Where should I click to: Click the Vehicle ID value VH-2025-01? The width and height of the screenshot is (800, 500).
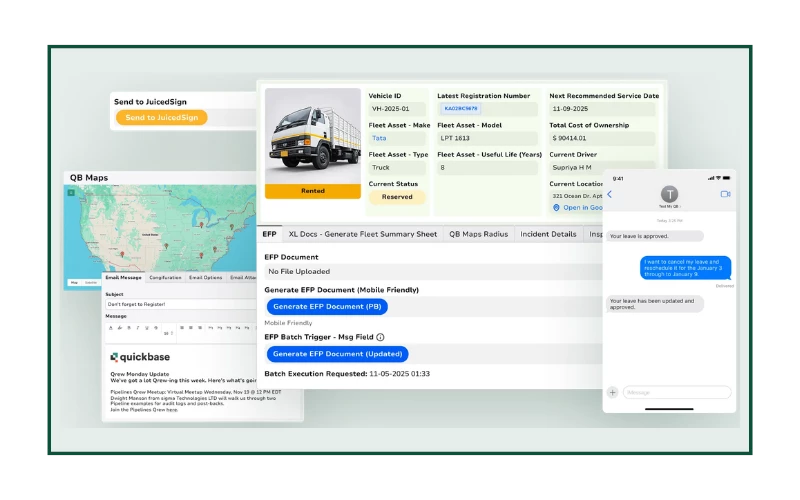(397, 109)
